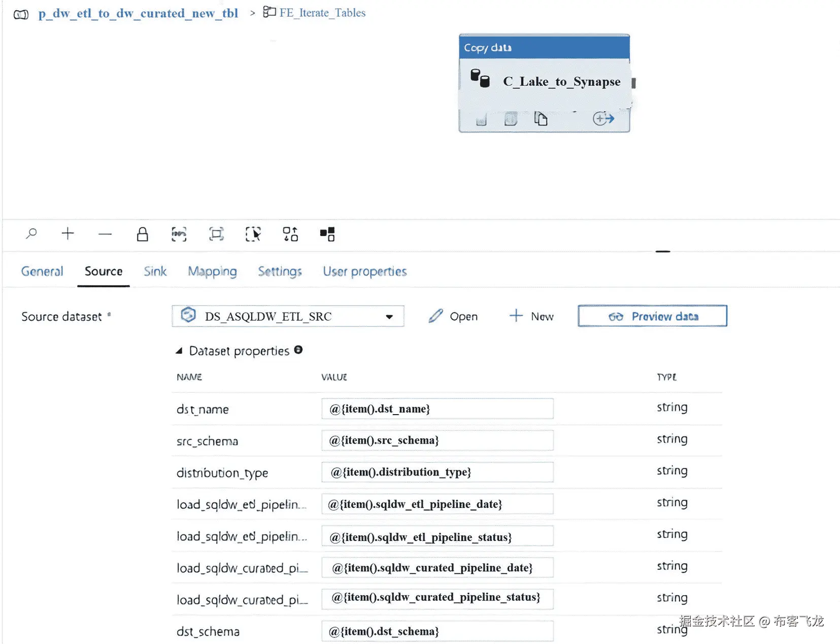Click the sqldw_etl_pipeline_status value field

tap(437, 536)
